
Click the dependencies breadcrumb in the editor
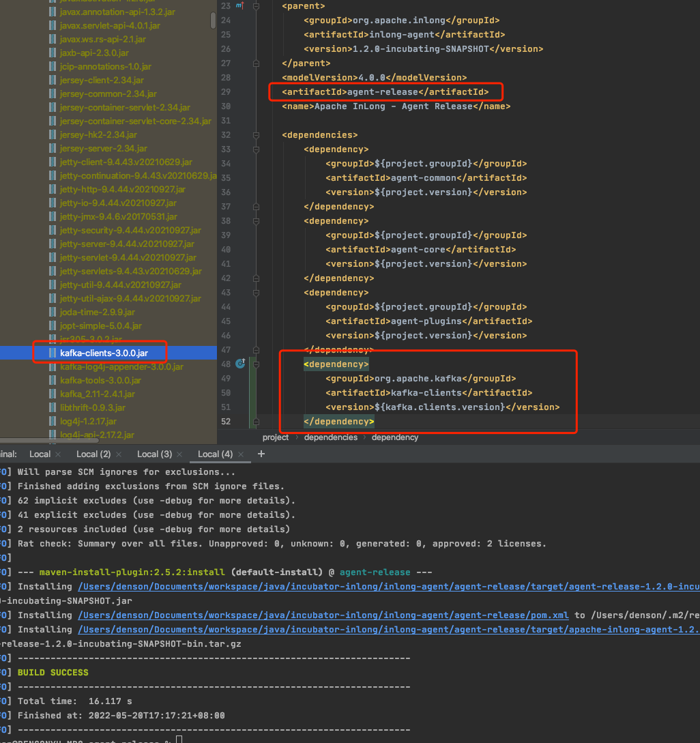(x=331, y=437)
